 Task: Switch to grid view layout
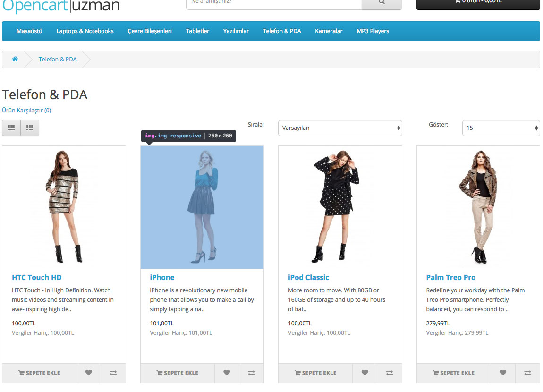30,128
